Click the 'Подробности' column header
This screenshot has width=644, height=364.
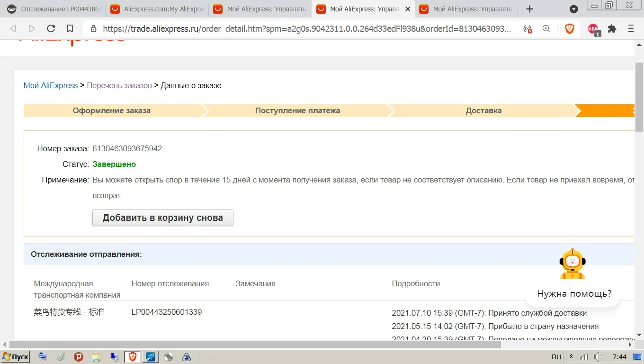[416, 284]
